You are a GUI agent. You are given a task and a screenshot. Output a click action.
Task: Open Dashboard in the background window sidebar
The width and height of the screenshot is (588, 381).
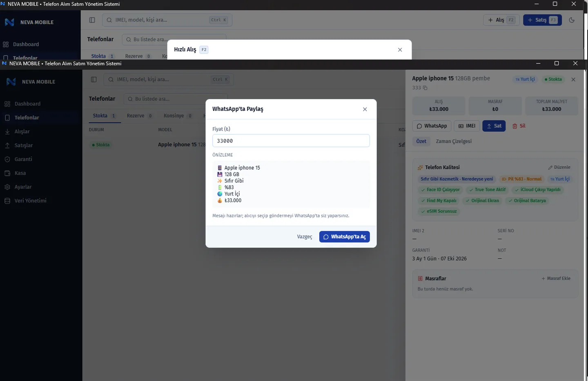tap(26, 44)
